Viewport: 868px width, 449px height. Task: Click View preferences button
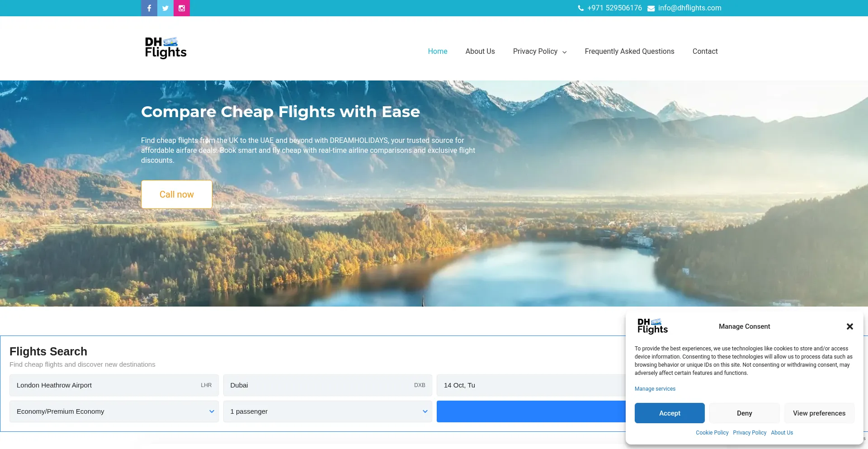[x=819, y=413]
